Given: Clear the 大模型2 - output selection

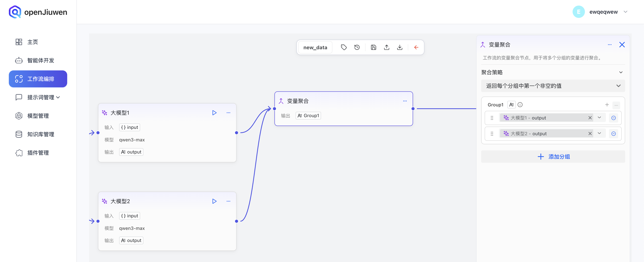Looking at the screenshot, I should click(x=590, y=134).
